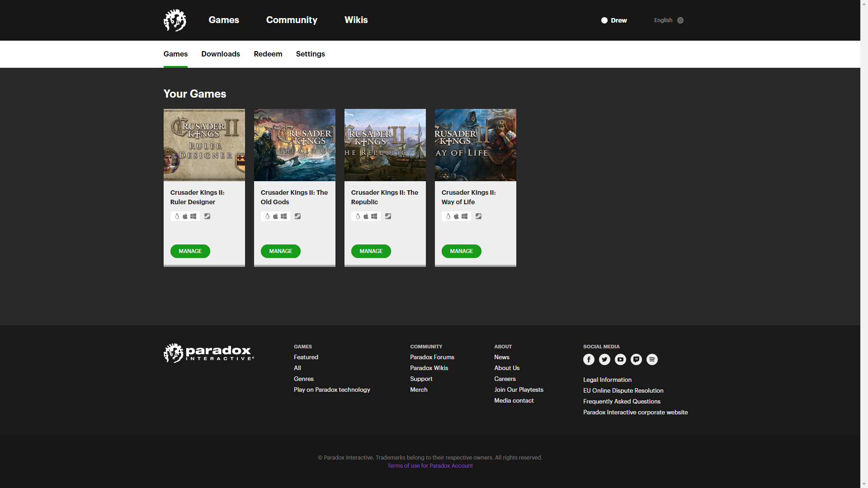Image resolution: width=868 pixels, height=488 pixels.
Task: Open the Spotify social media icon
Action: 652,360
